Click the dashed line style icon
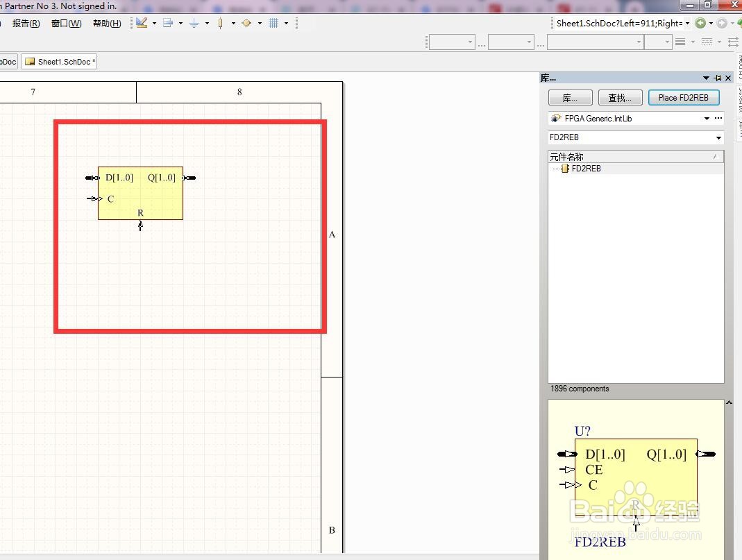The height and width of the screenshot is (560, 742). point(707,42)
